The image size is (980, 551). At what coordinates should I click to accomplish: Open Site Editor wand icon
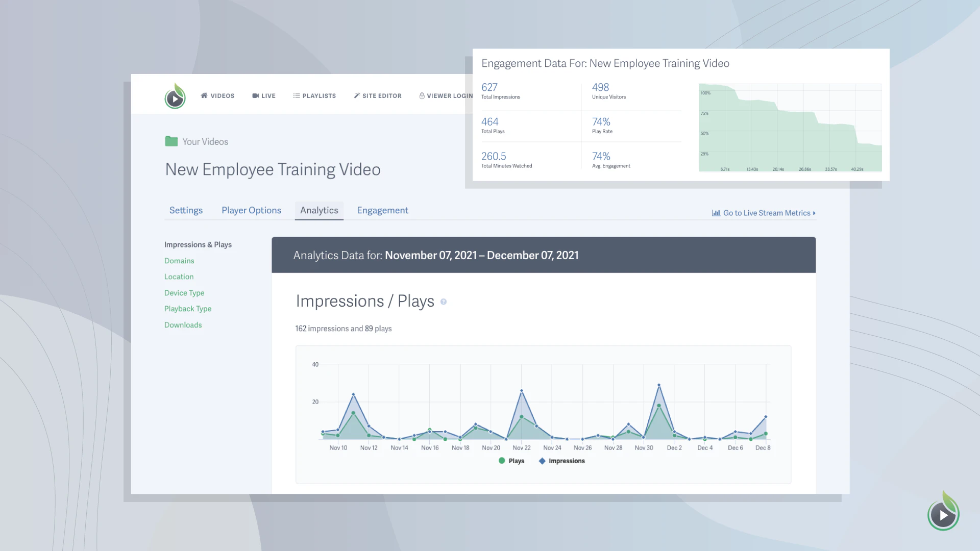coord(357,95)
